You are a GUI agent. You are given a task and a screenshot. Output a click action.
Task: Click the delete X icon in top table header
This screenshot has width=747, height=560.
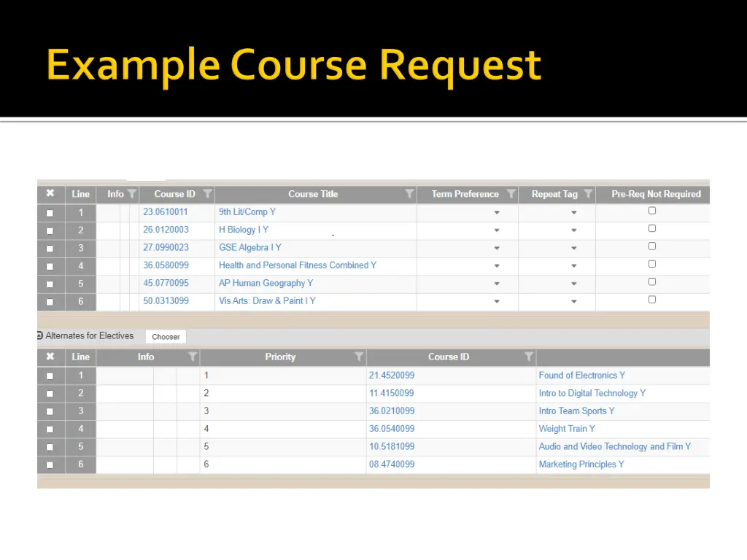click(50, 193)
